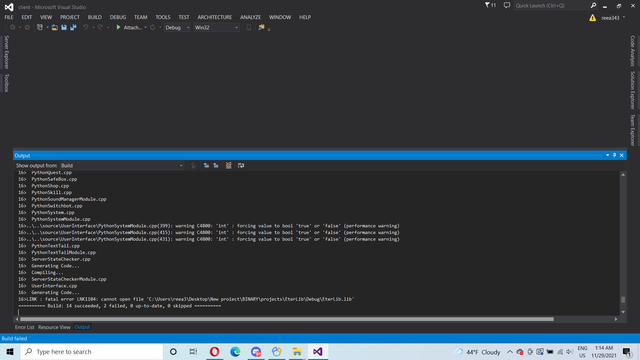Screen dimensions: 640x360
Task: Click the Visual Studio logo in title bar
Action: tap(9, 7)
